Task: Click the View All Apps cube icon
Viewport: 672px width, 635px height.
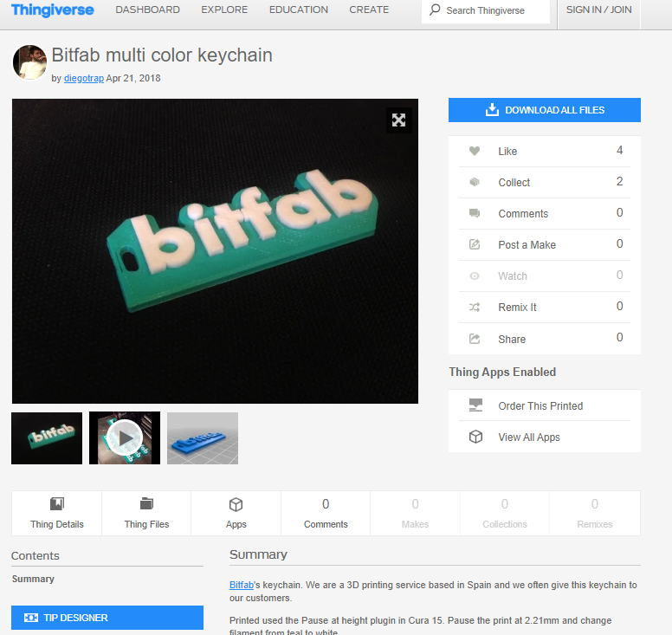Action: tap(475, 437)
